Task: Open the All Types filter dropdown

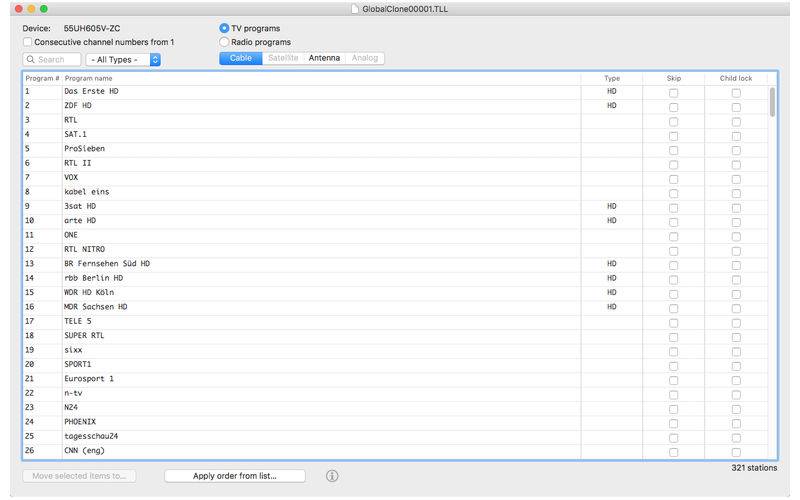Action: pos(123,60)
